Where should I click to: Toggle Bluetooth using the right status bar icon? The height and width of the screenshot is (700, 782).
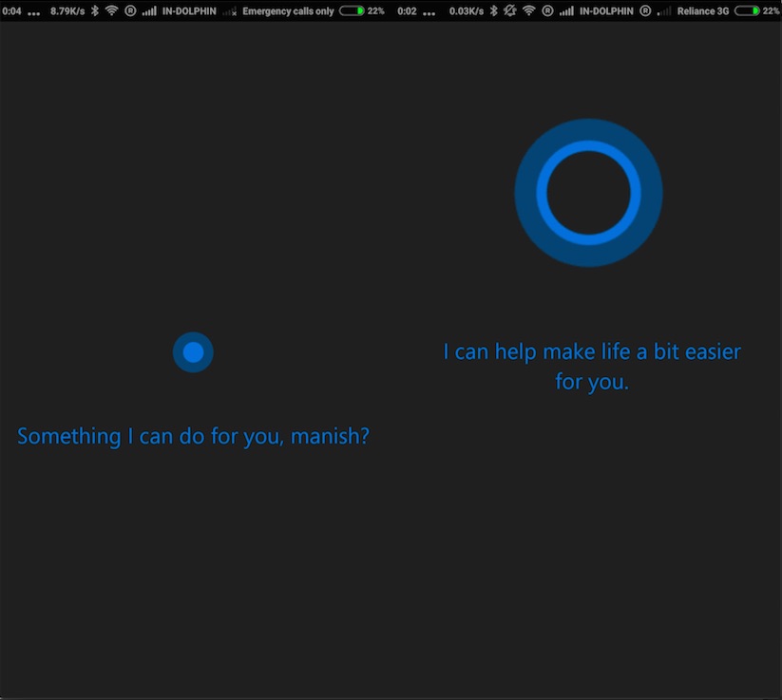(493, 10)
